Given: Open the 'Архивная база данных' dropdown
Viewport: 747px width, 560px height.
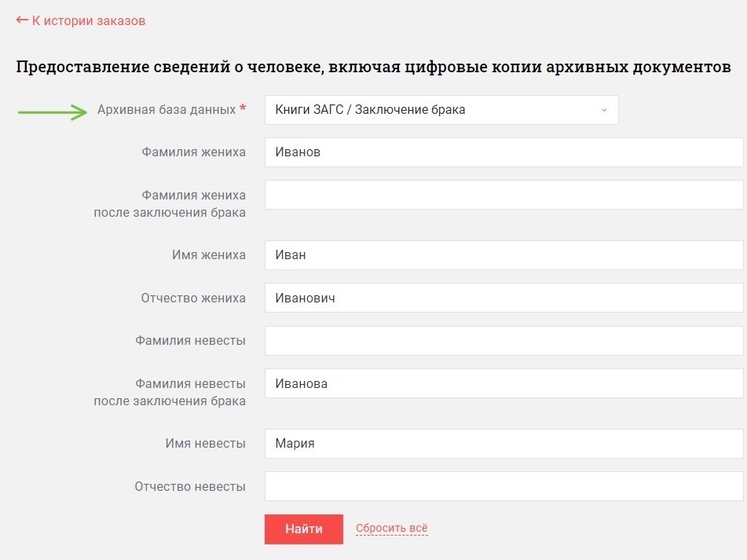Looking at the screenshot, I should (441, 110).
